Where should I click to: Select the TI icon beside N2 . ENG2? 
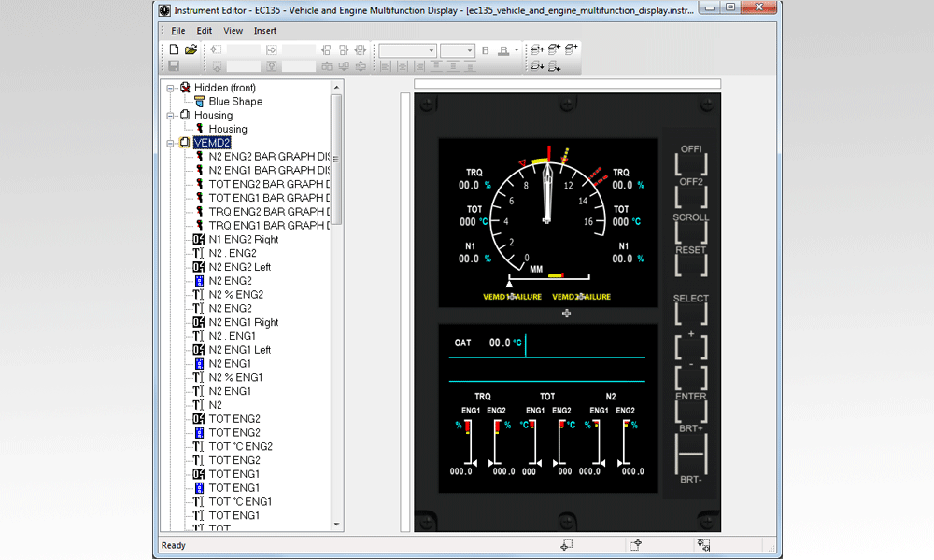click(198, 251)
